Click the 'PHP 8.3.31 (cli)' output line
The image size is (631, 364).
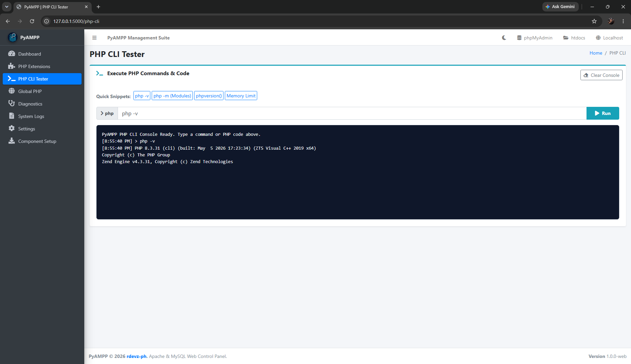pos(209,148)
